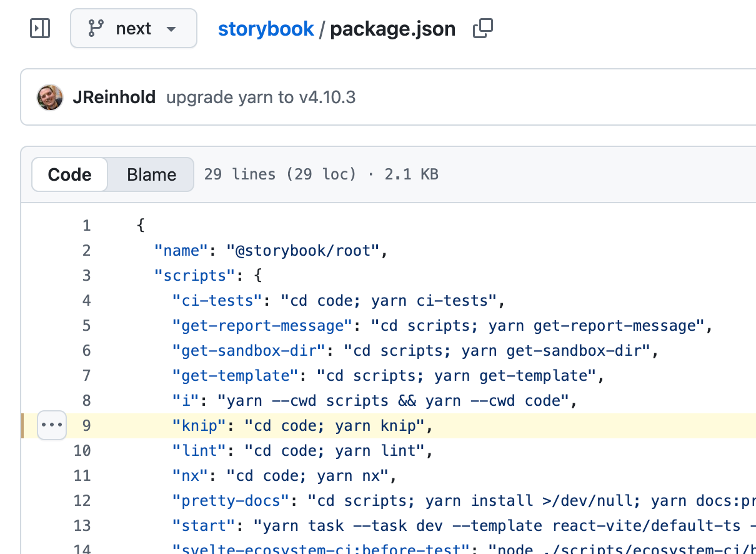Viewport: 756px width, 554px height.
Task: Click the "name" key in code
Action: pyautogui.click(x=181, y=250)
